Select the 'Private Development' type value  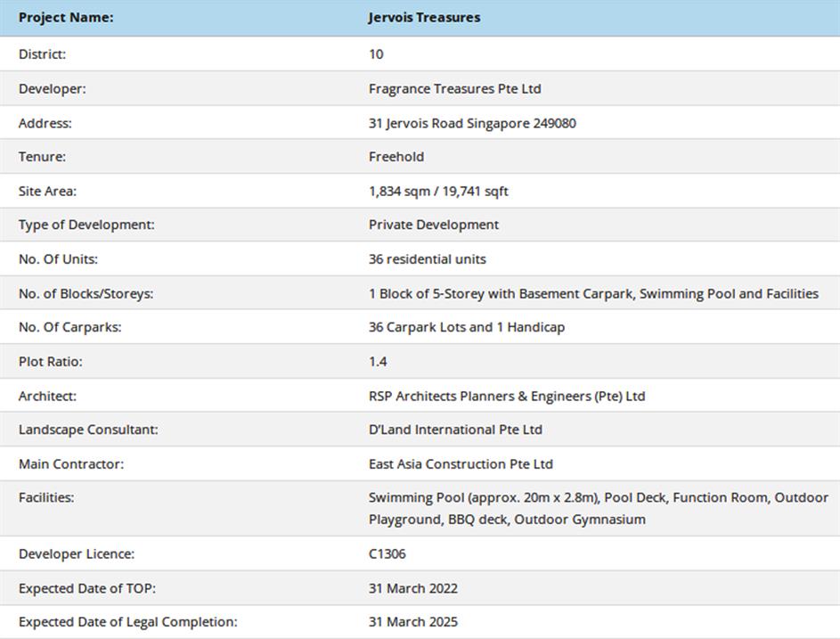[434, 225]
